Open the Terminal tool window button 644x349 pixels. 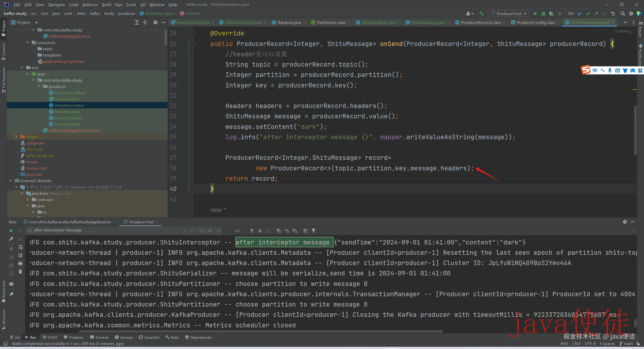coord(99,337)
